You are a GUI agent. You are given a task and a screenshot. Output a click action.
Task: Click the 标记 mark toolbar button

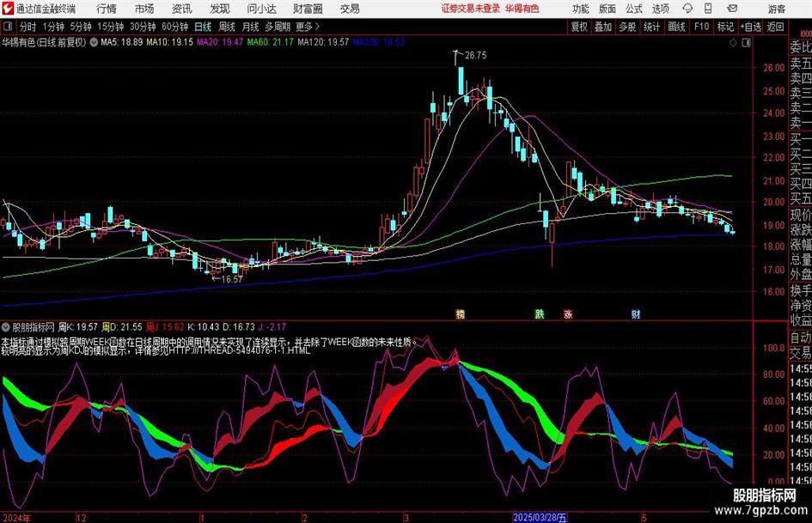[725, 27]
